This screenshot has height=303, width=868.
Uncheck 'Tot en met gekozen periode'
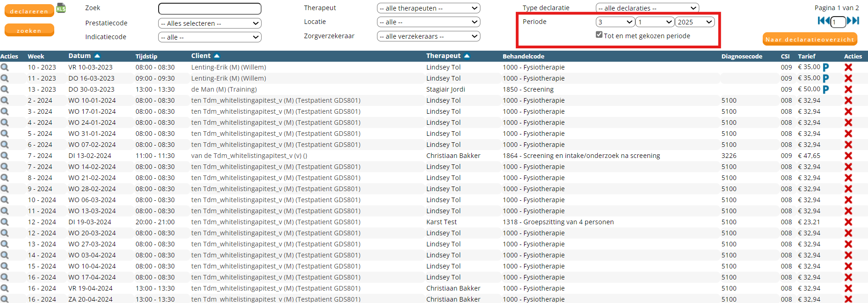[599, 35]
